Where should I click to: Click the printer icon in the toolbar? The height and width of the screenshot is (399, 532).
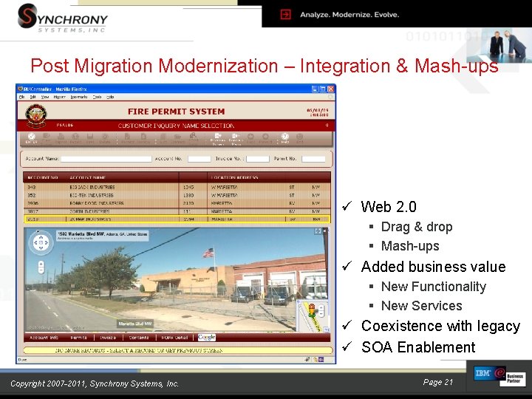click(x=61, y=138)
